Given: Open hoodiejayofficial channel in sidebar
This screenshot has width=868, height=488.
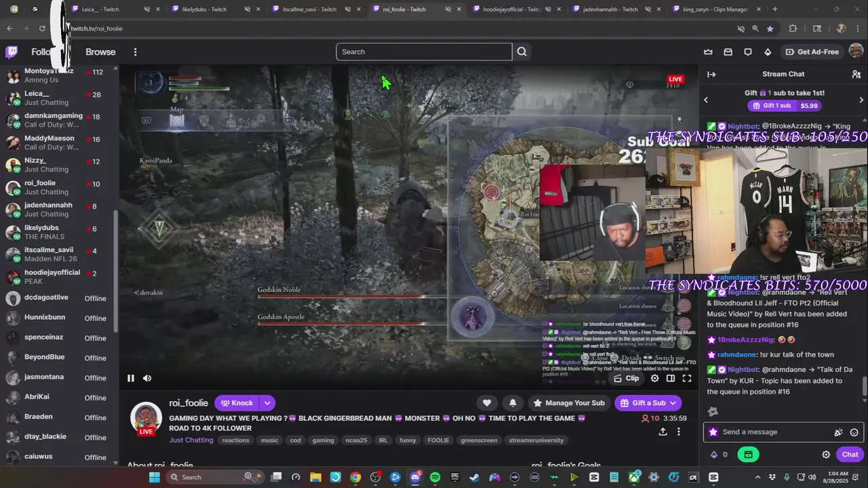Looking at the screenshot, I should tap(60, 277).
